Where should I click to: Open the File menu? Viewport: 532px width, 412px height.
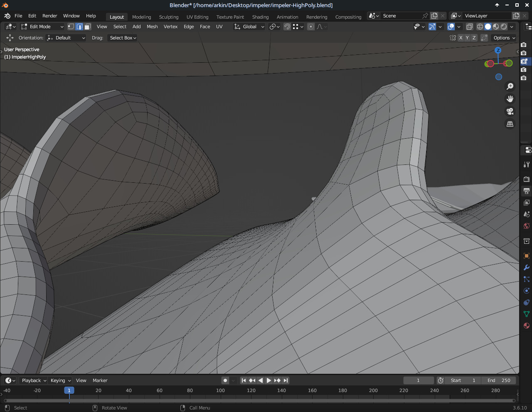[x=18, y=16]
